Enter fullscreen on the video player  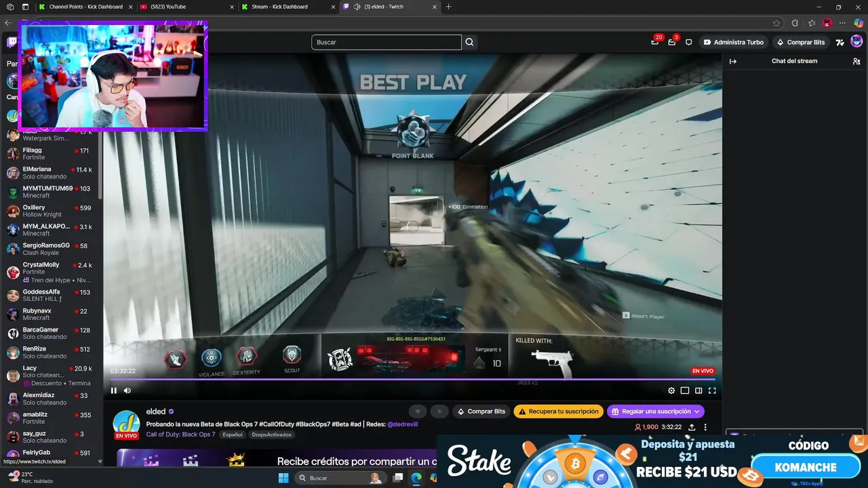click(712, 390)
